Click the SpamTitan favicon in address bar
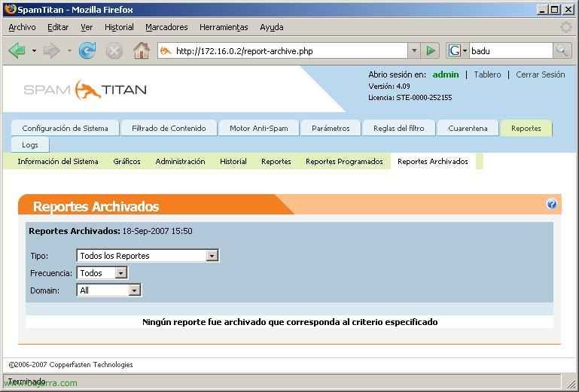This screenshot has height=392, width=579. (166, 51)
